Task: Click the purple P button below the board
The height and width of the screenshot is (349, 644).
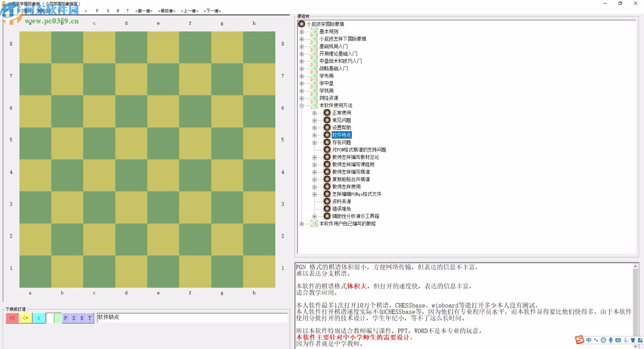Action: point(66,318)
